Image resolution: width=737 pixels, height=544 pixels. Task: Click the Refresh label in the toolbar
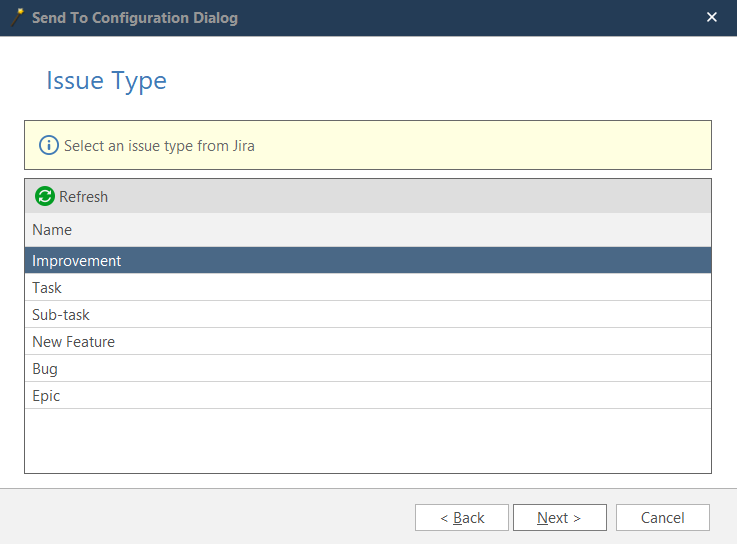[x=83, y=197]
